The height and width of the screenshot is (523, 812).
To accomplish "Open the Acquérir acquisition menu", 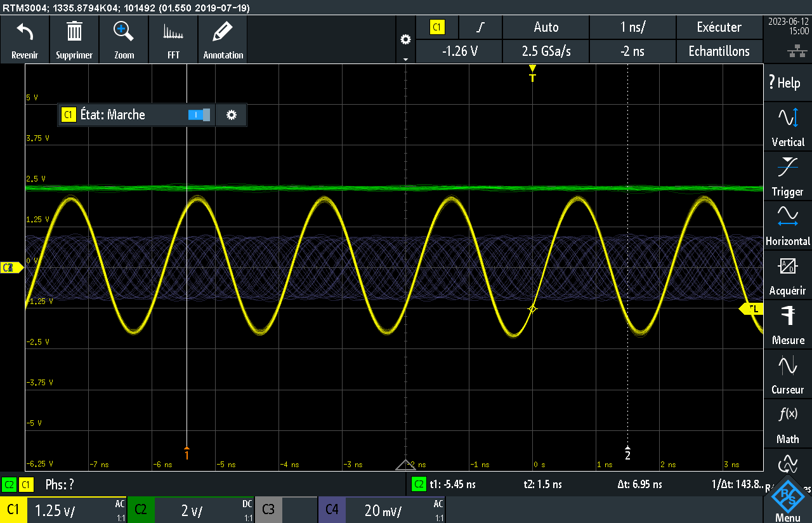I will coord(788,275).
